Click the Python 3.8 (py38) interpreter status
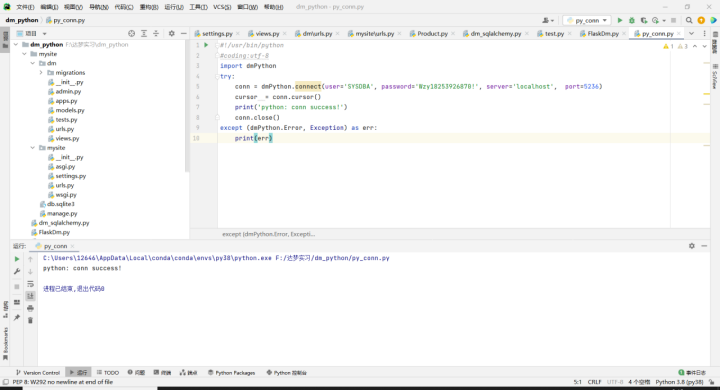 tap(679, 382)
